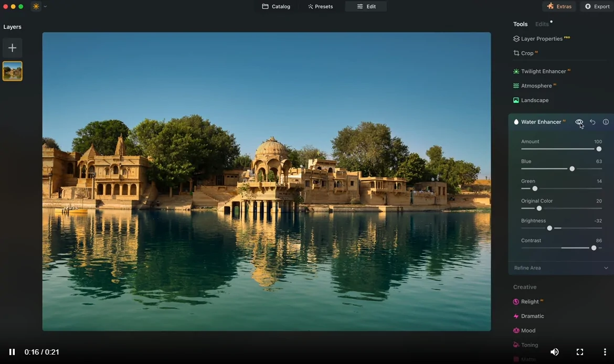Screen dimensions: 614x364
Task: Open the Relight creative tool
Action: tap(530, 302)
